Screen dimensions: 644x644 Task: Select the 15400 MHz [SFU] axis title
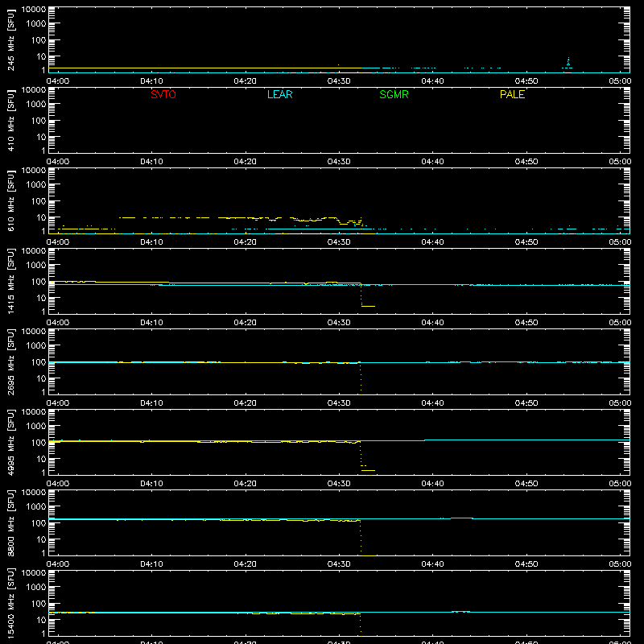[10, 603]
